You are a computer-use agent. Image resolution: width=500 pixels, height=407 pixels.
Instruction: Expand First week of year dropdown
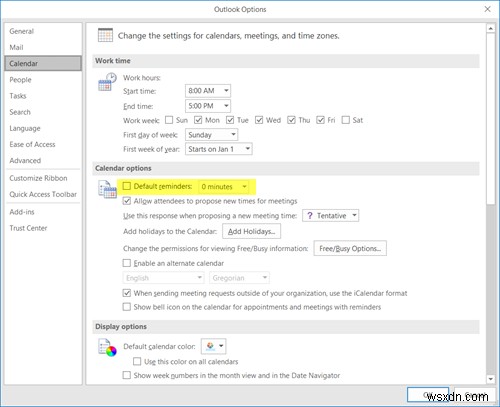[x=219, y=149]
